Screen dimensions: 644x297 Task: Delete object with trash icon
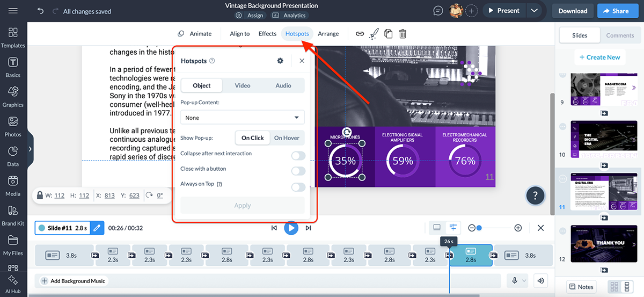click(x=402, y=34)
